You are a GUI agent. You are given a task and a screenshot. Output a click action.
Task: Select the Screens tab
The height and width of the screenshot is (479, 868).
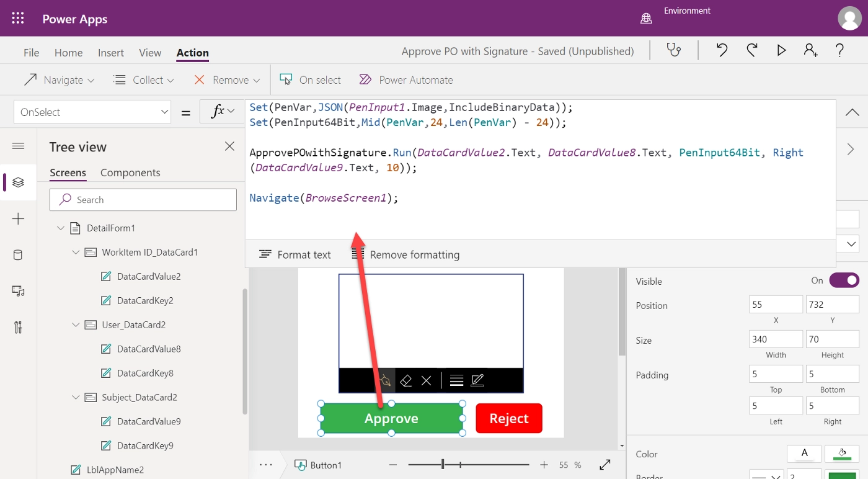coord(68,172)
